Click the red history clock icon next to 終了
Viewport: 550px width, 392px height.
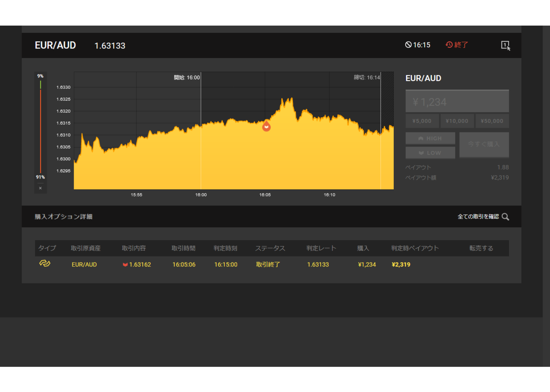point(449,45)
